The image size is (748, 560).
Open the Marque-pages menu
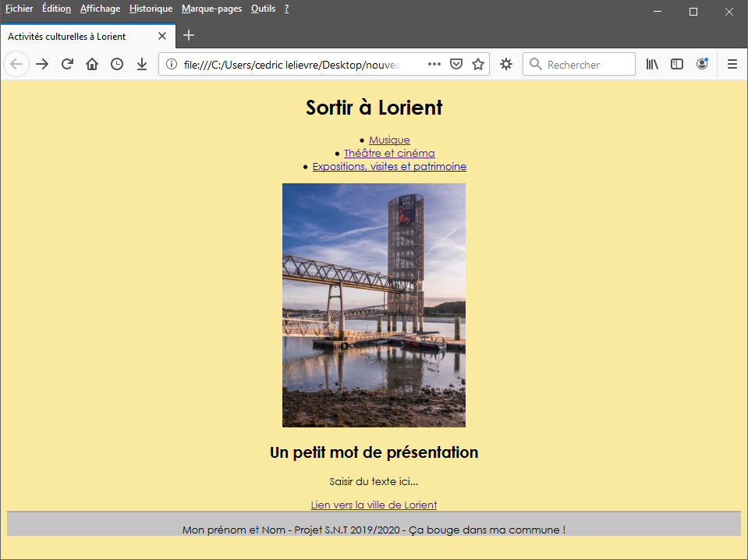[212, 9]
